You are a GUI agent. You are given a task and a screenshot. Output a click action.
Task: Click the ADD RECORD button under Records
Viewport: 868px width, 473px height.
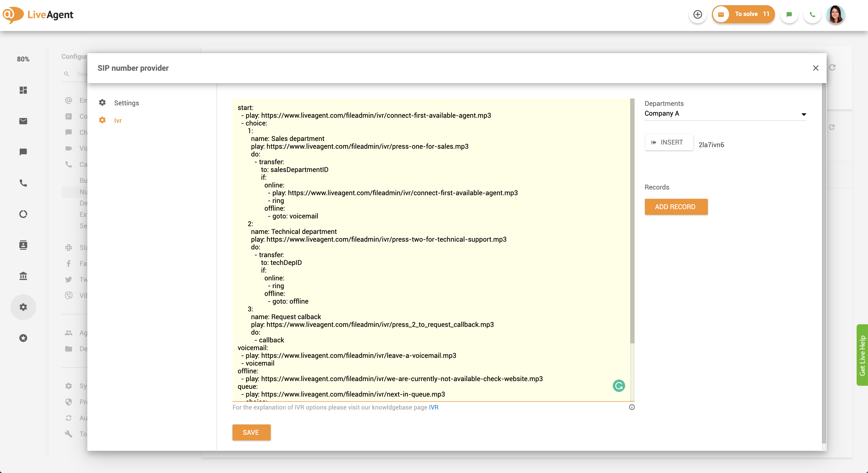pyautogui.click(x=676, y=207)
